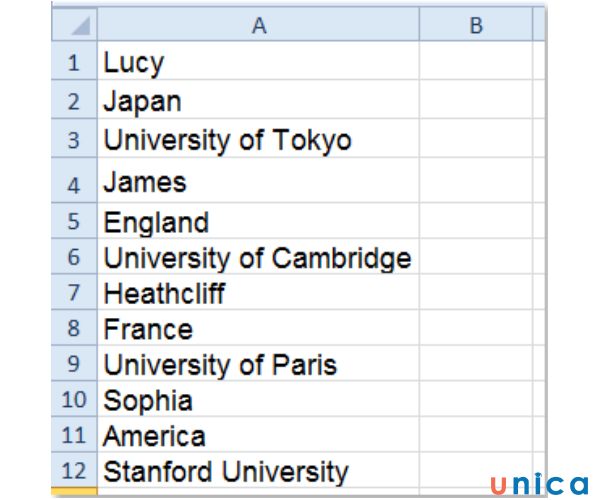Screen dimensions: 600x500
Task: Click the Heathcliff cell
Action: [258, 294]
